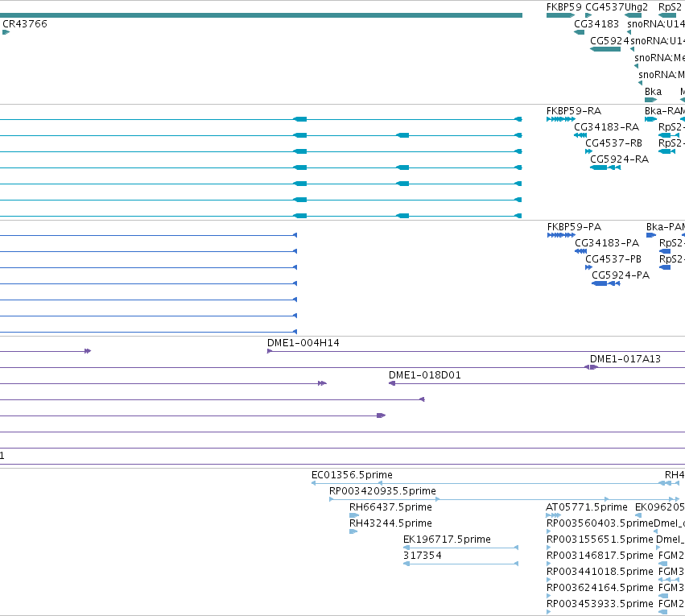Select the RP003453933.5prime EST label
The height and width of the screenshot is (616, 685).
[x=600, y=605]
